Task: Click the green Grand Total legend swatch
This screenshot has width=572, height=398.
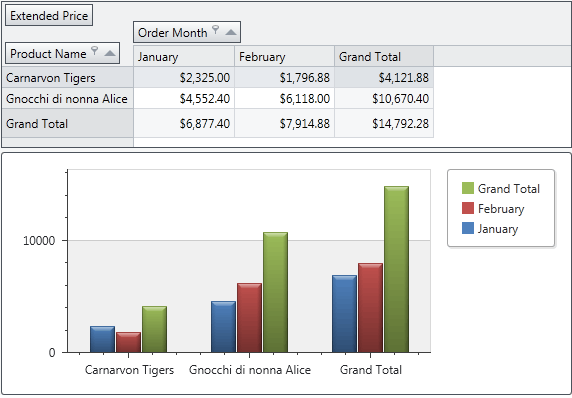Action: point(468,188)
